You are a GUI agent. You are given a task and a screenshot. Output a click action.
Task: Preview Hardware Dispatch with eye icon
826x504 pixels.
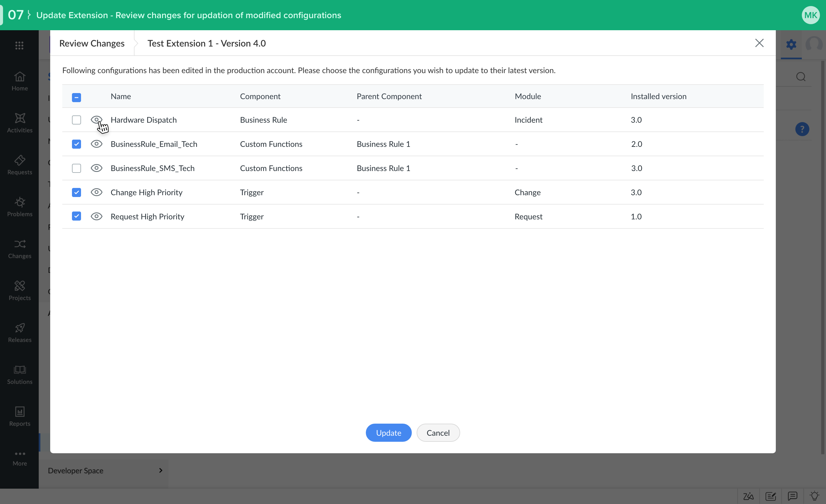click(x=96, y=119)
